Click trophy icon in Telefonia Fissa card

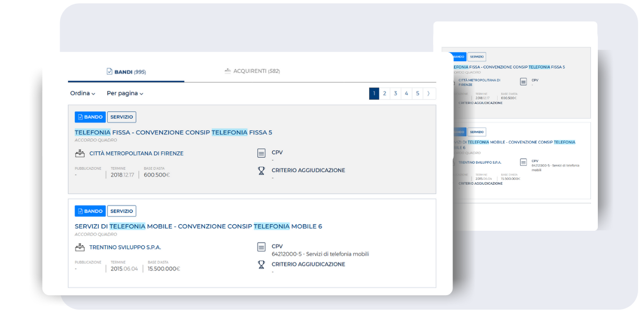261,171
